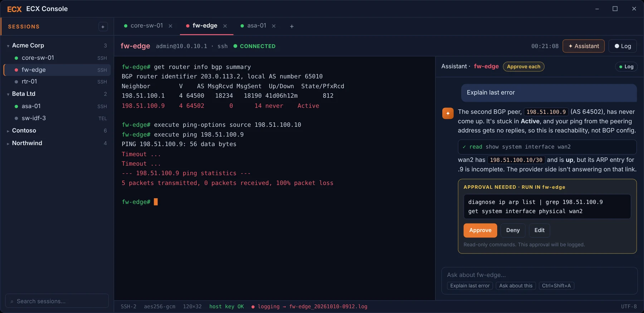644x313 pixels.
Task: Close the fw-edge tab
Action: 225,26
